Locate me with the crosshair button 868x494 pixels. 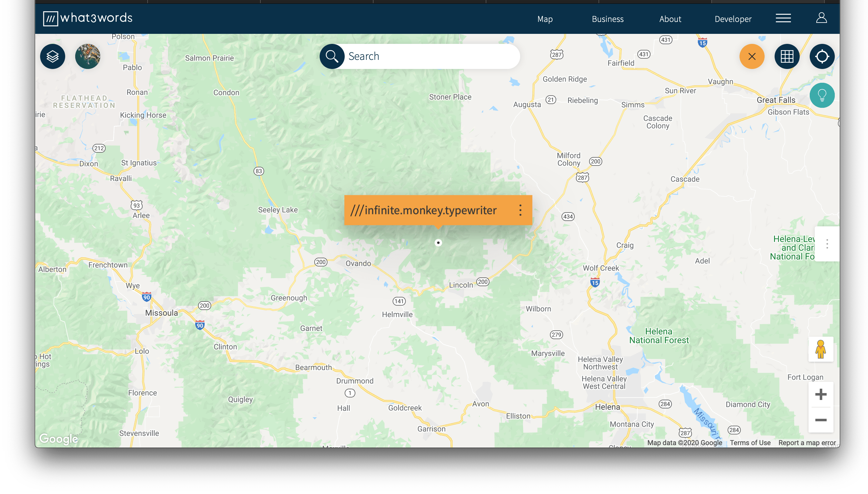tap(822, 56)
